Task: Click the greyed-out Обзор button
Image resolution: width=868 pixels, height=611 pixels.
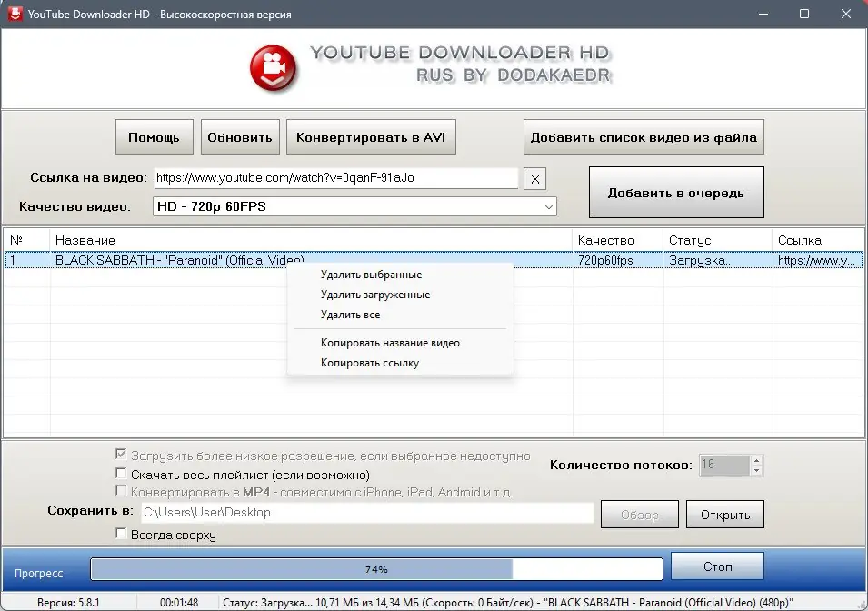Action: coord(639,514)
